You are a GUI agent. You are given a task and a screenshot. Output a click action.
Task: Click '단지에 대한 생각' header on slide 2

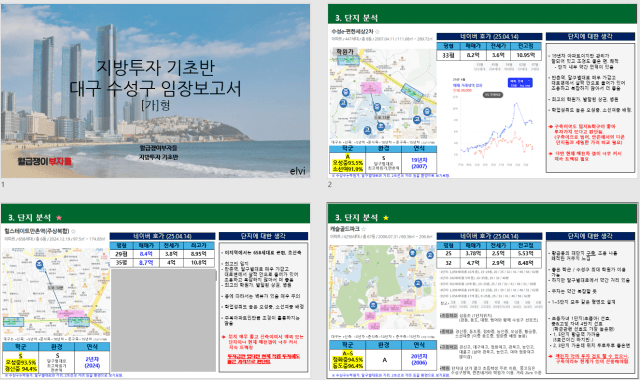click(590, 36)
